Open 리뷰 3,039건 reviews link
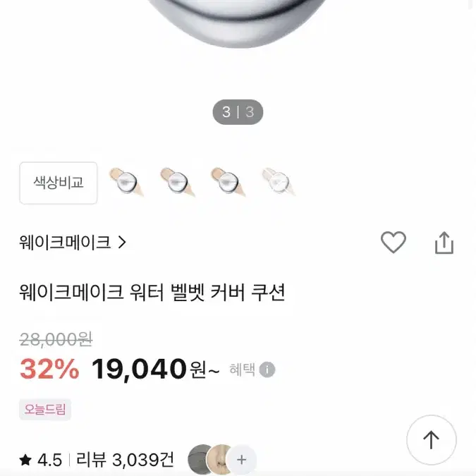This screenshot has height=476, width=476. click(x=125, y=460)
